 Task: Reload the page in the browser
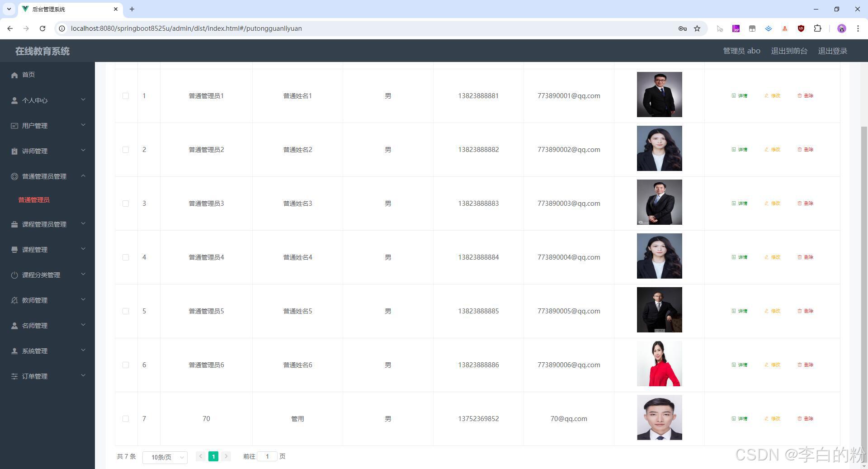click(x=42, y=28)
